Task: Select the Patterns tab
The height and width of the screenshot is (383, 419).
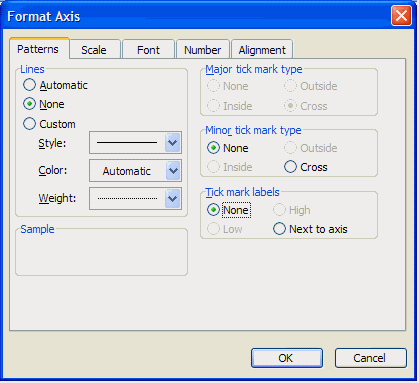Action: (x=38, y=49)
